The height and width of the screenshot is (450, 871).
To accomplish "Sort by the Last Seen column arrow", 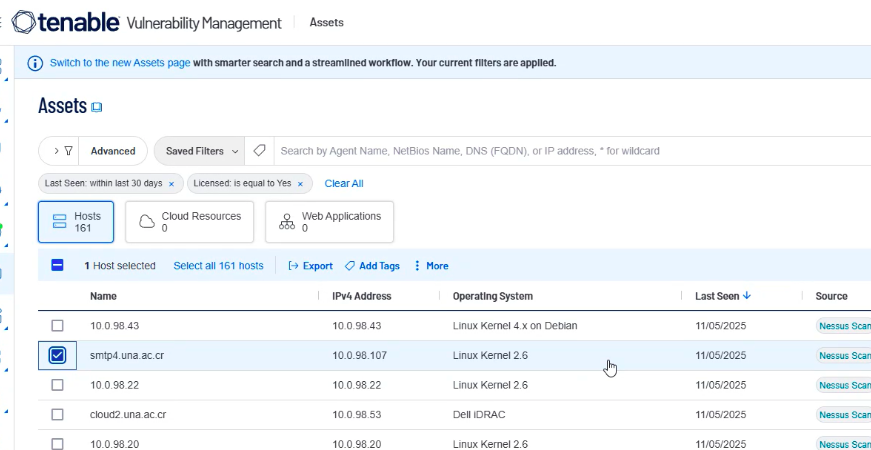I will (747, 296).
